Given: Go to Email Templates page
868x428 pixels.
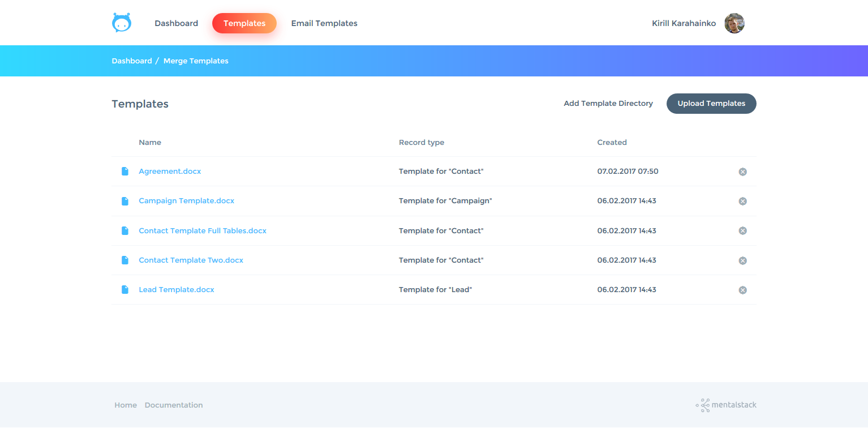Looking at the screenshot, I should tap(324, 23).
